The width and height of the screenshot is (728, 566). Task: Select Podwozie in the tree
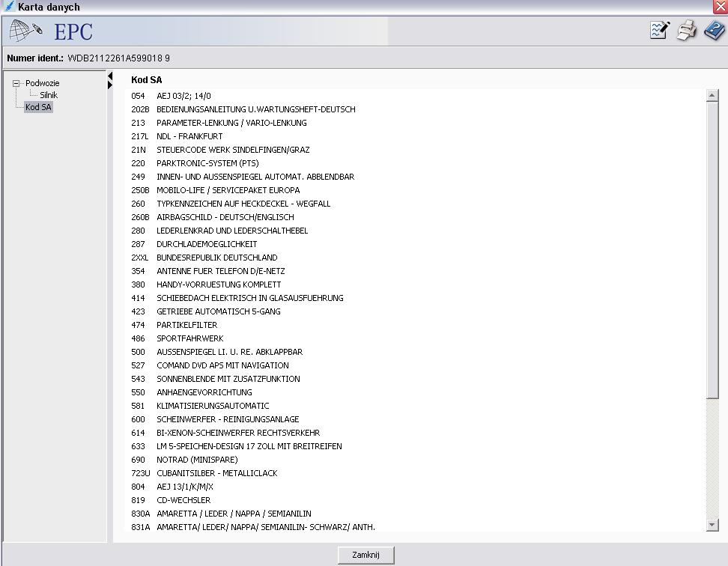pos(42,83)
